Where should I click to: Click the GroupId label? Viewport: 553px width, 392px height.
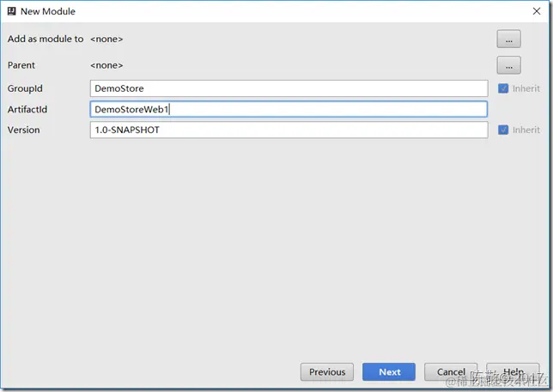click(25, 88)
